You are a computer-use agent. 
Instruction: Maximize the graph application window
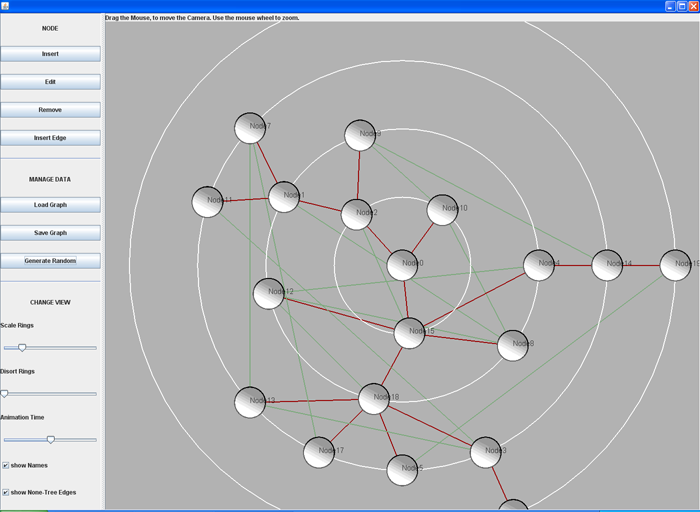[682, 6]
